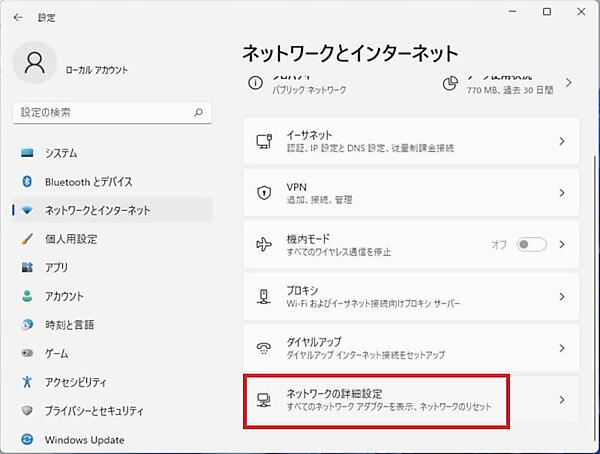Screen dimensions: 600x454
Task: Open アプリ in the sidebar
Action: coord(112,267)
